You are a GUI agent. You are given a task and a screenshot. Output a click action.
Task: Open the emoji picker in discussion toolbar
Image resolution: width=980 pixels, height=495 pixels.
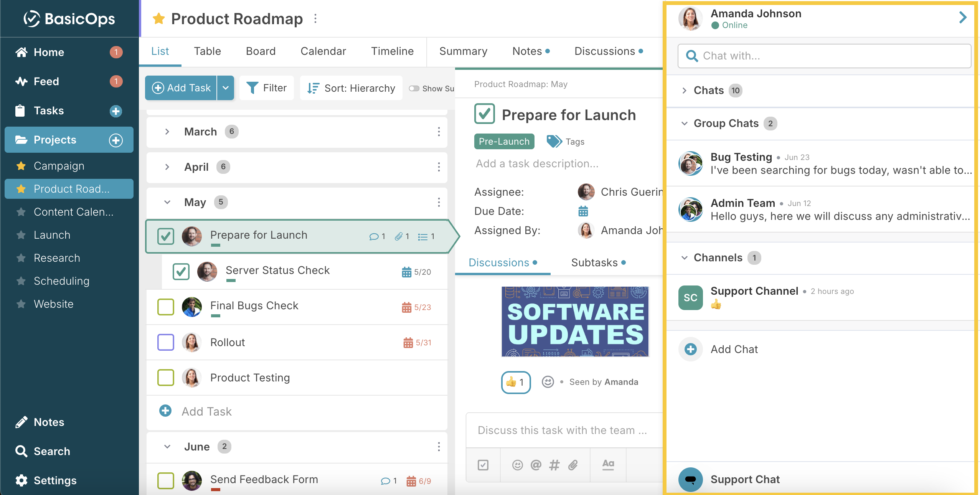coord(518,465)
